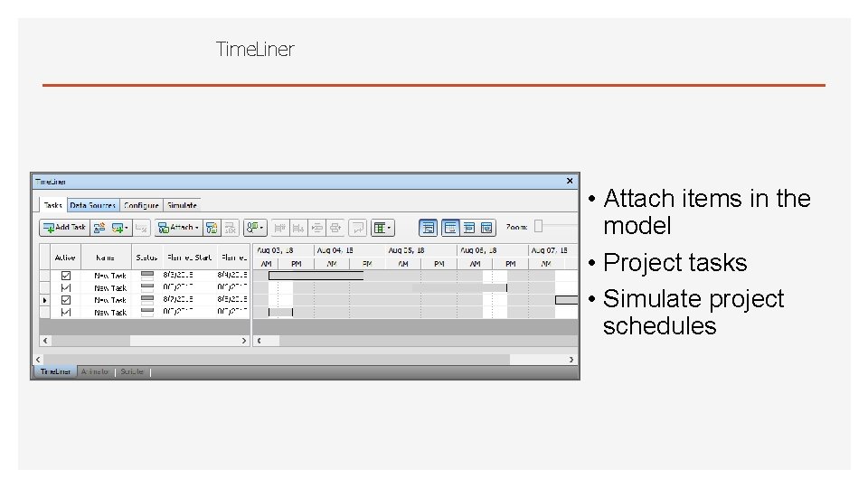Click Gantt chart scroll-left arrow

pos(259,341)
